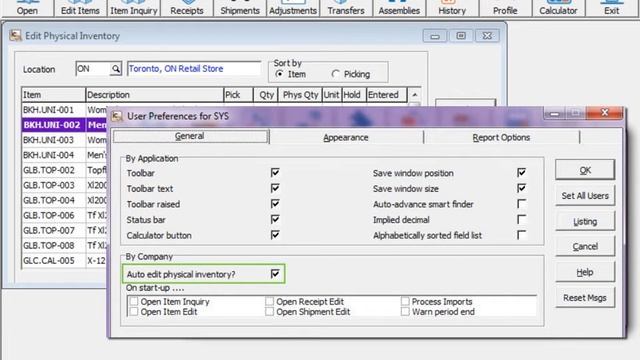The height and width of the screenshot is (360, 640).
Task: Open Assemblies in the toolbar
Action: click(x=399, y=8)
